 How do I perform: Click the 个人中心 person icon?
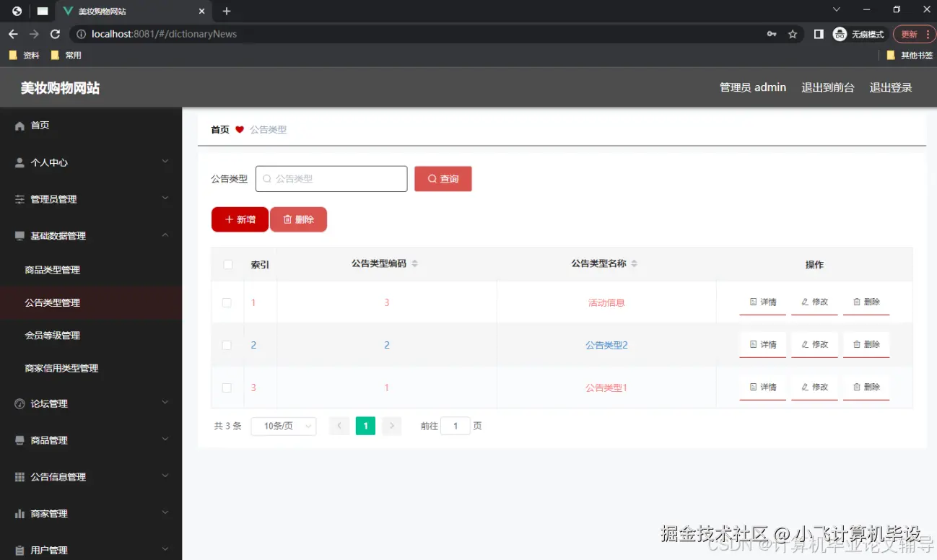pyautogui.click(x=20, y=162)
